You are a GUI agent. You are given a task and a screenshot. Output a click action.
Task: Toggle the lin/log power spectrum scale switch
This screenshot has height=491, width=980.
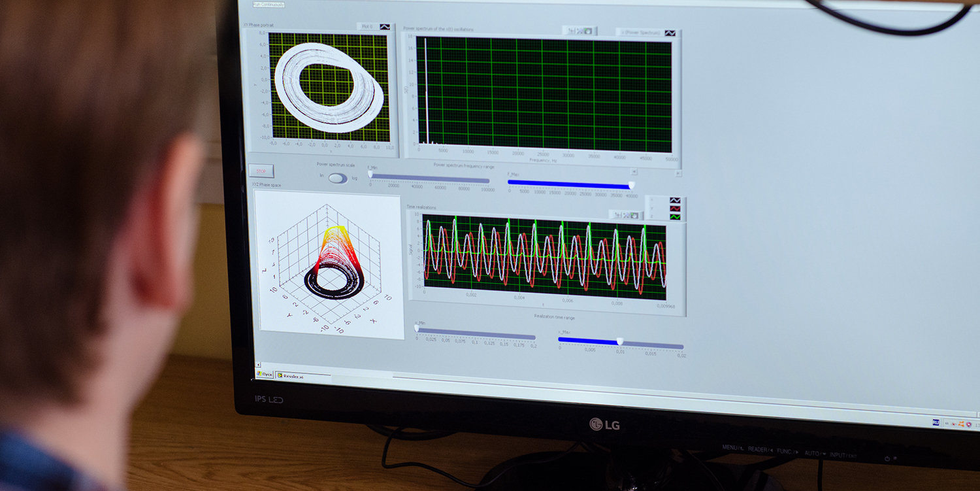click(x=338, y=178)
